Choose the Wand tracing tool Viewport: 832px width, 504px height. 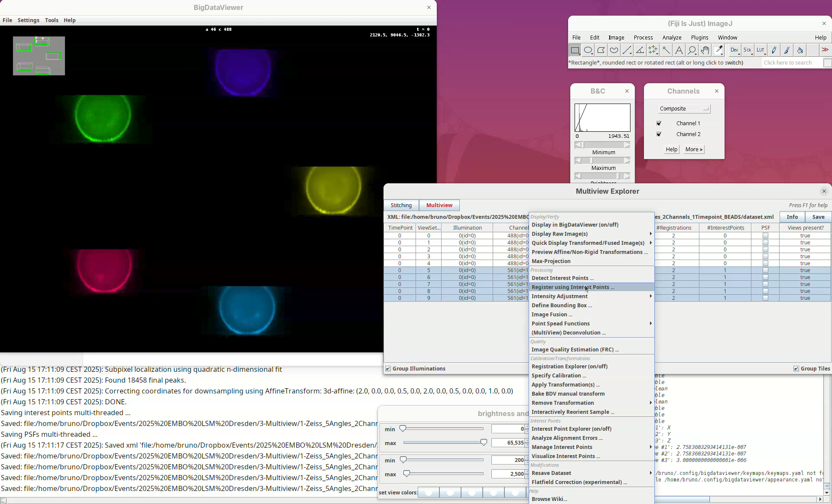tap(666, 50)
